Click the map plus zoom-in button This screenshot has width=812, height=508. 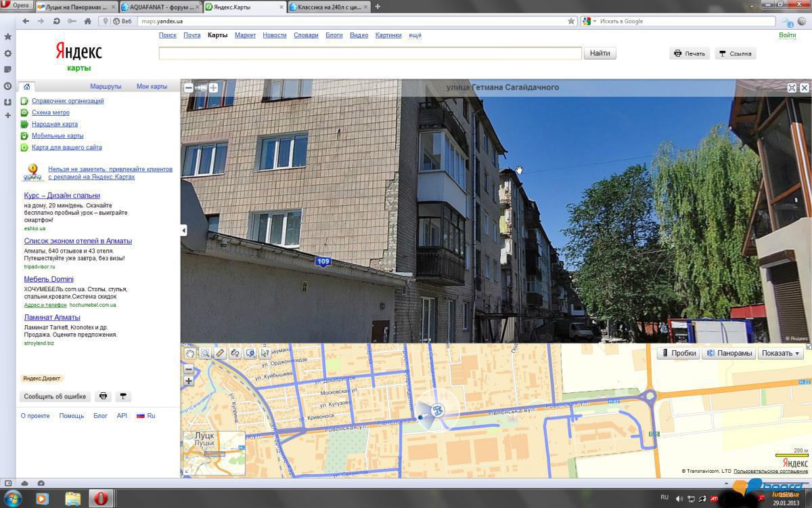[x=189, y=381]
